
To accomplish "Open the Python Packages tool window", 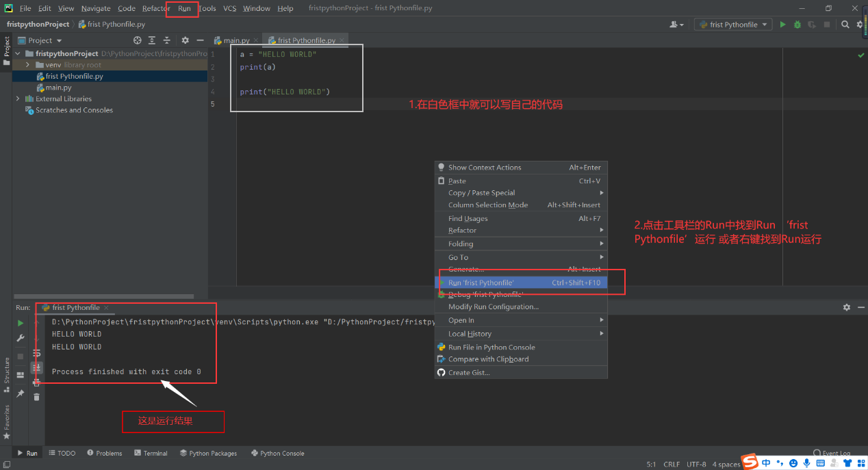I will 208,453.
